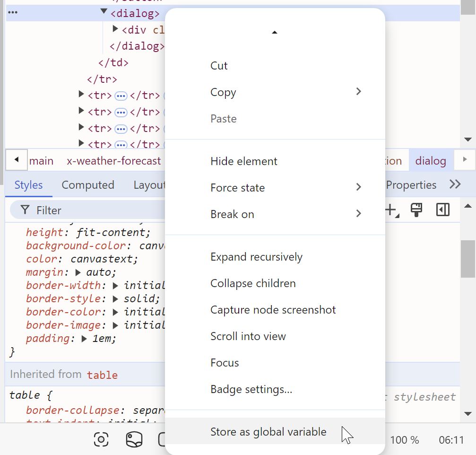Click the funnel filter icon
The width and height of the screenshot is (476, 455).
[25, 210]
